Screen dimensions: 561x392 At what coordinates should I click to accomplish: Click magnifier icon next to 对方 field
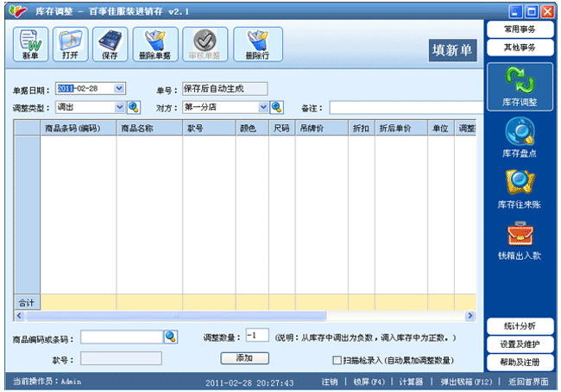(x=277, y=107)
